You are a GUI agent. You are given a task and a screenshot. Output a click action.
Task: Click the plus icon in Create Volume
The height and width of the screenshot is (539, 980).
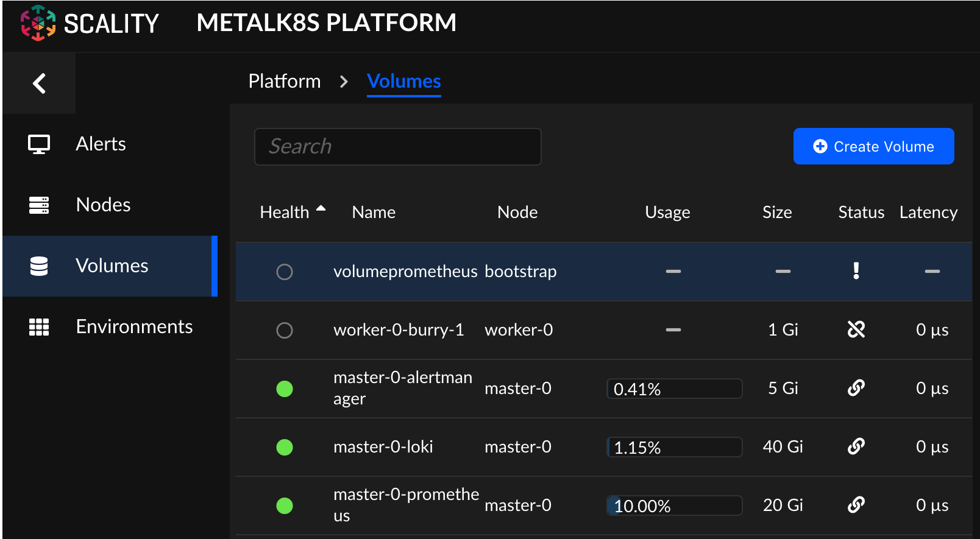coord(820,146)
